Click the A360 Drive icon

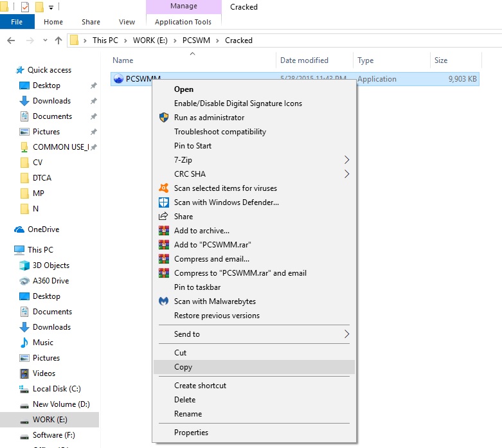24,281
